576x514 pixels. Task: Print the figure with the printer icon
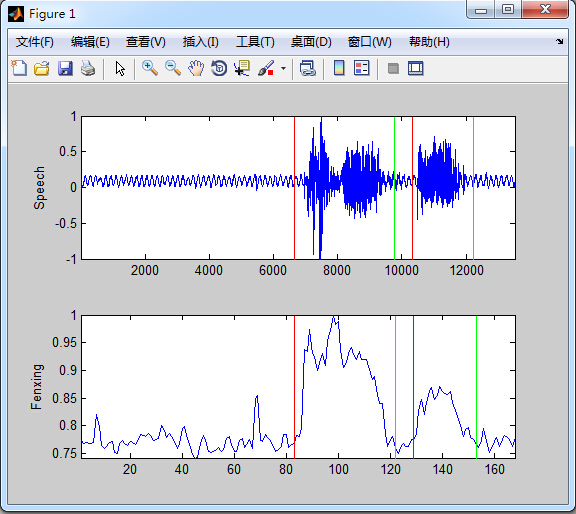coord(88,68)
